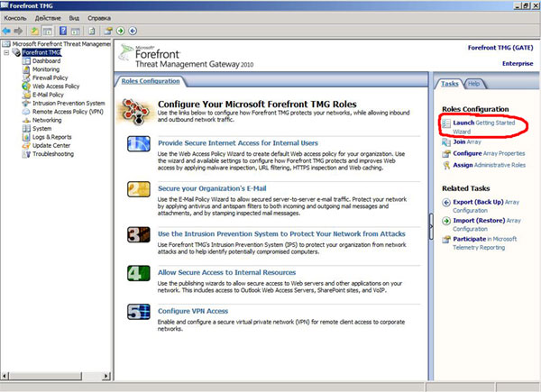Collapse the task pane with splitter arrow

pos(433,221)
